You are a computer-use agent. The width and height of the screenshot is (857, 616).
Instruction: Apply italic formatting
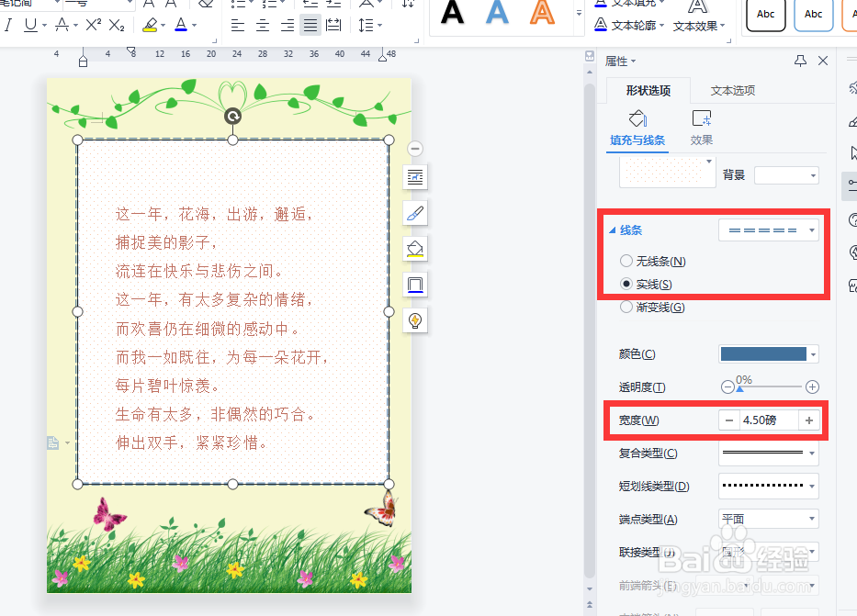(x=7, y=25)
